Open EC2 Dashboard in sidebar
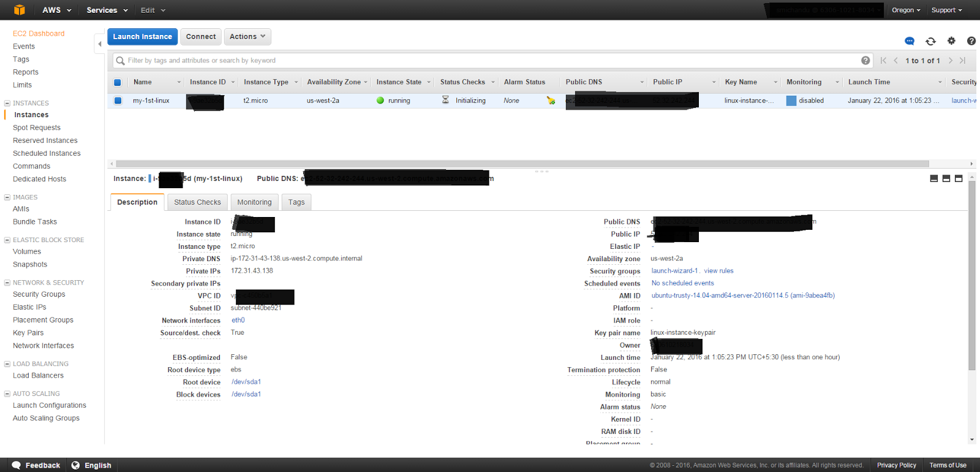Viewport: 980px width, 472px height. pos(39,34)
